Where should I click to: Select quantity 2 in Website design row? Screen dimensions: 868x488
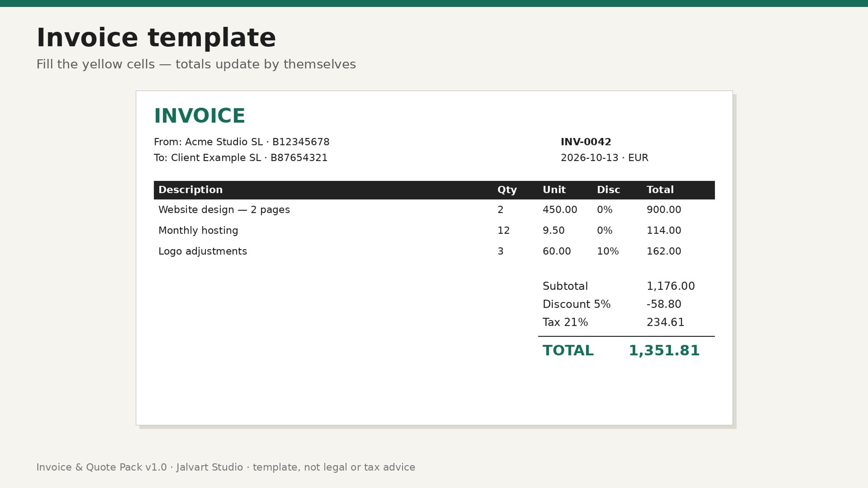(500, 210)
